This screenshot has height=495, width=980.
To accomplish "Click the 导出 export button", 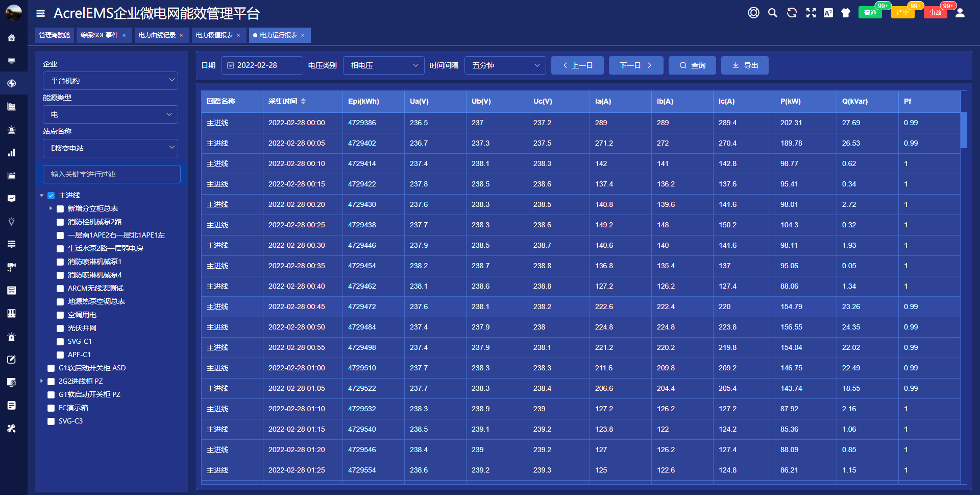I will coord(745,65).
